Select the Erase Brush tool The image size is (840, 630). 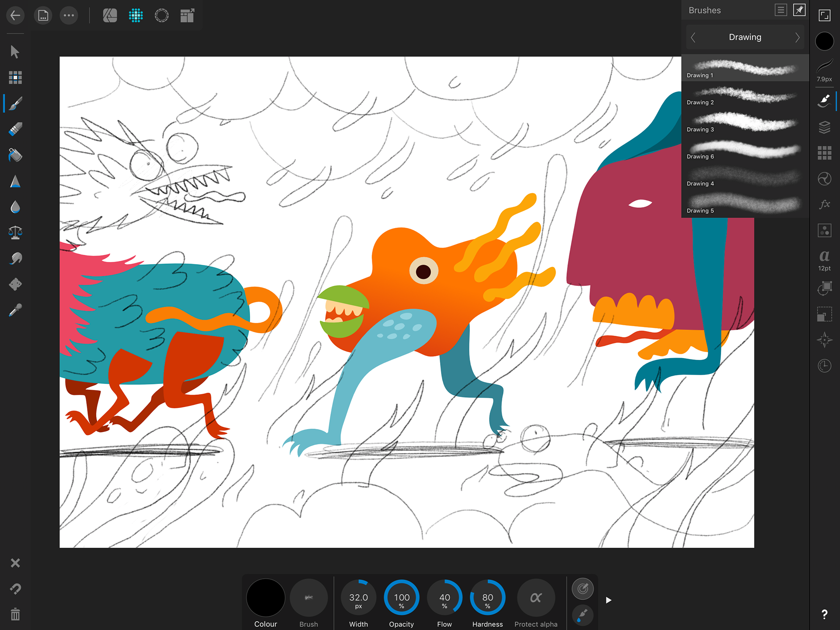[15, 130]
